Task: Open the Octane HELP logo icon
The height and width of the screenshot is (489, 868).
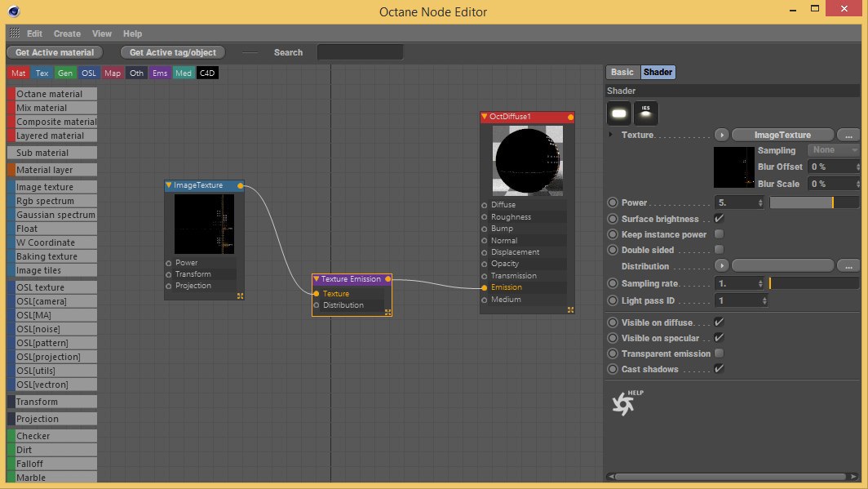Action: (627, 402)
